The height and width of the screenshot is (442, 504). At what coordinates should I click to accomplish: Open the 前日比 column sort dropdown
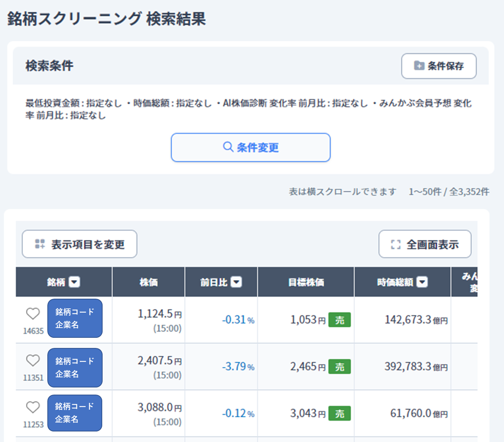click(236, 282)
